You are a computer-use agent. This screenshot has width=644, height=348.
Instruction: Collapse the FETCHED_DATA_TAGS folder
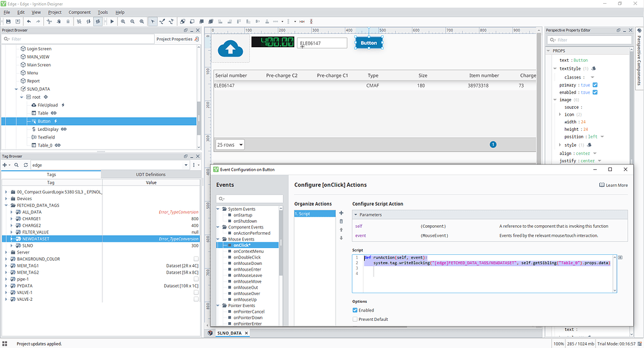[6, 205]
